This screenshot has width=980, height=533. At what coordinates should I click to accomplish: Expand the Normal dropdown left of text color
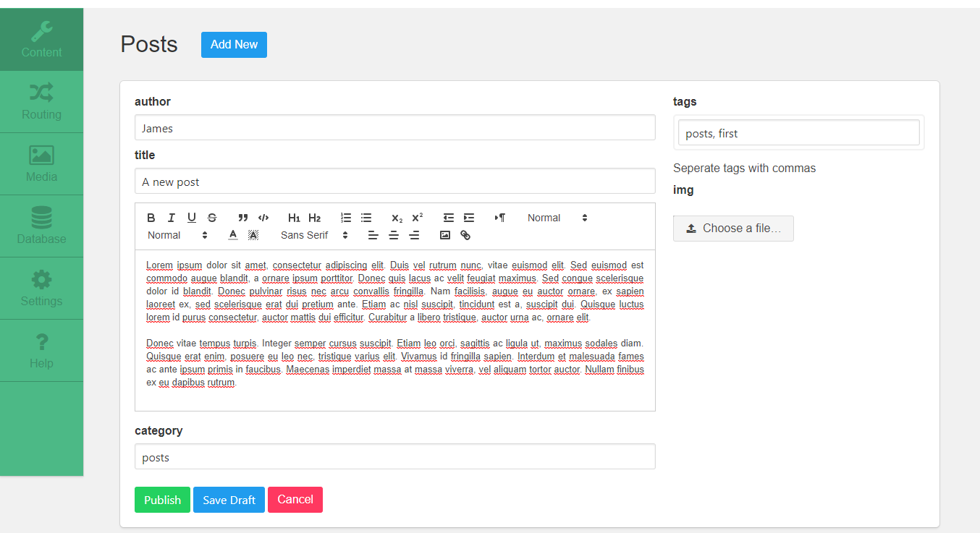177,235
